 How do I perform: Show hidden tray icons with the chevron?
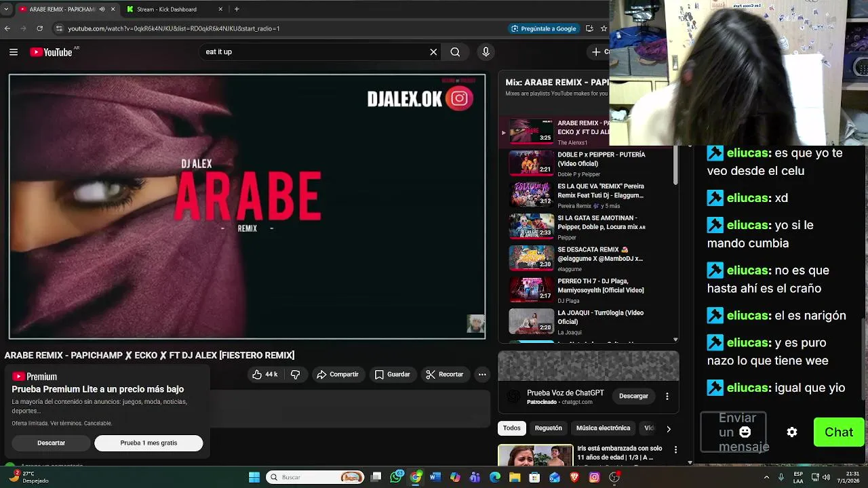coord(767,477)
